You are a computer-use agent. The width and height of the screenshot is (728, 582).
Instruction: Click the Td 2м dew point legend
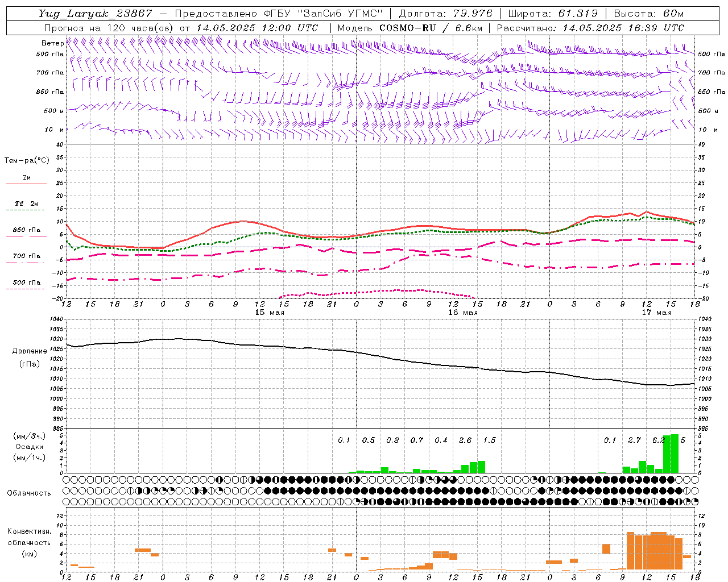coord(26,203)
